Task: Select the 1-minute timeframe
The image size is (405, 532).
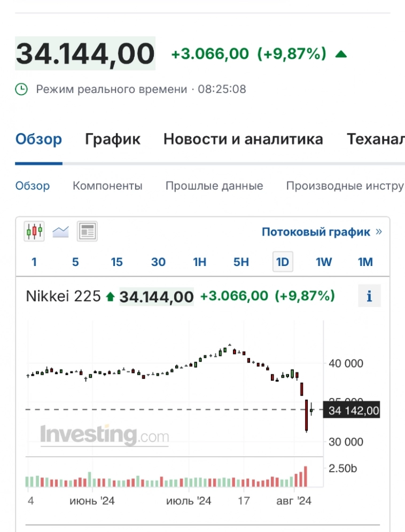Action: [34, 262]
